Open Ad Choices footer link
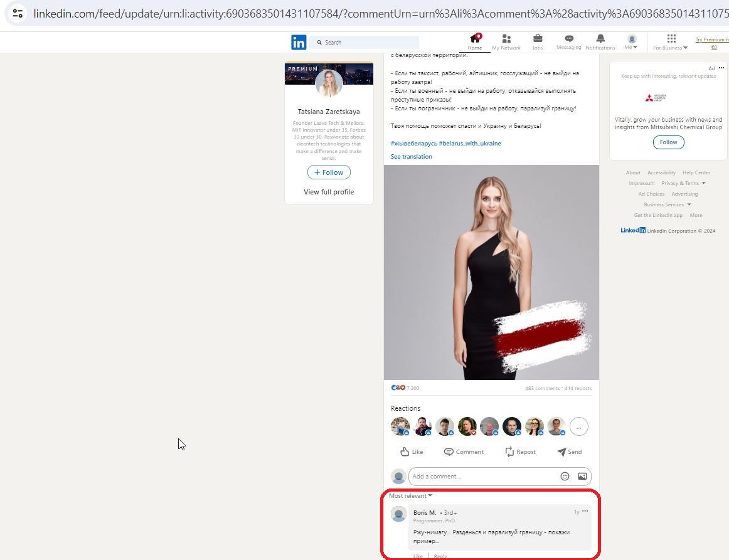Viewport: 729px width, 560px height. coord(651,194)
